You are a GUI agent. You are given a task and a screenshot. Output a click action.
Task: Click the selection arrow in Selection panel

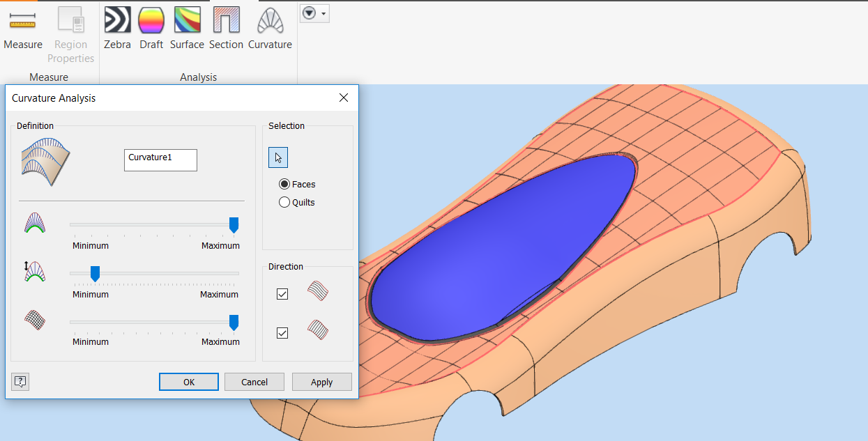coord(277,157)
